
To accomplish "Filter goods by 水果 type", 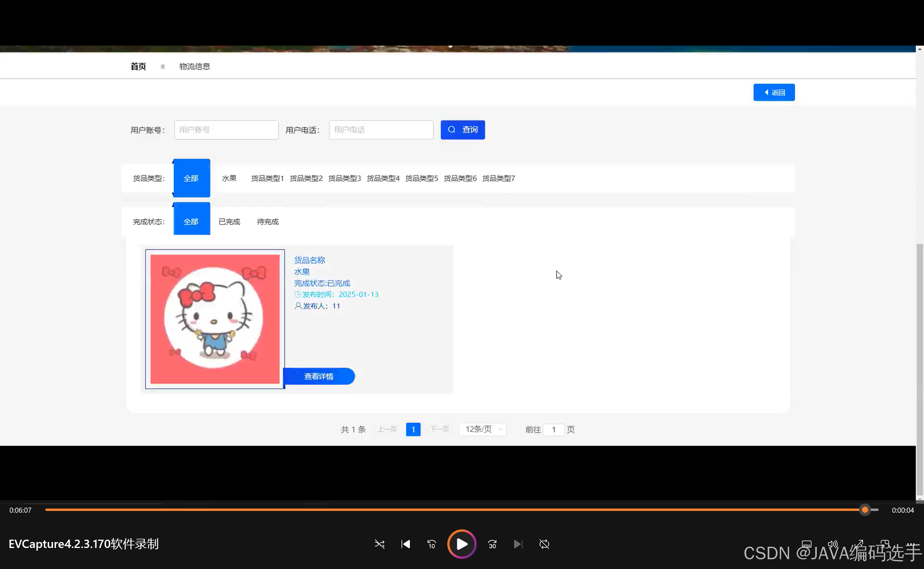I will coord(229,178).
